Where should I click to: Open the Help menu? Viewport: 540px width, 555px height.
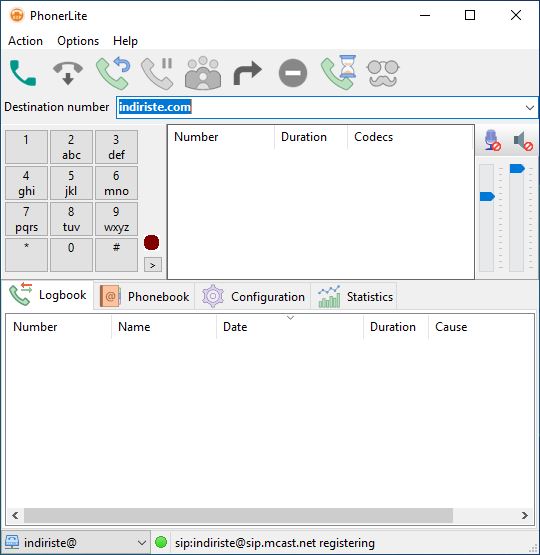[125, 41]
